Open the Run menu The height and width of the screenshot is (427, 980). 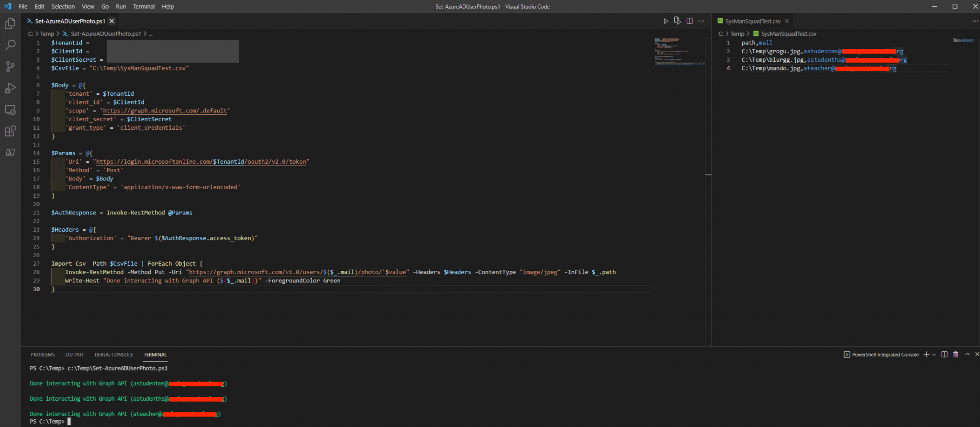click(x=121, y=6)
